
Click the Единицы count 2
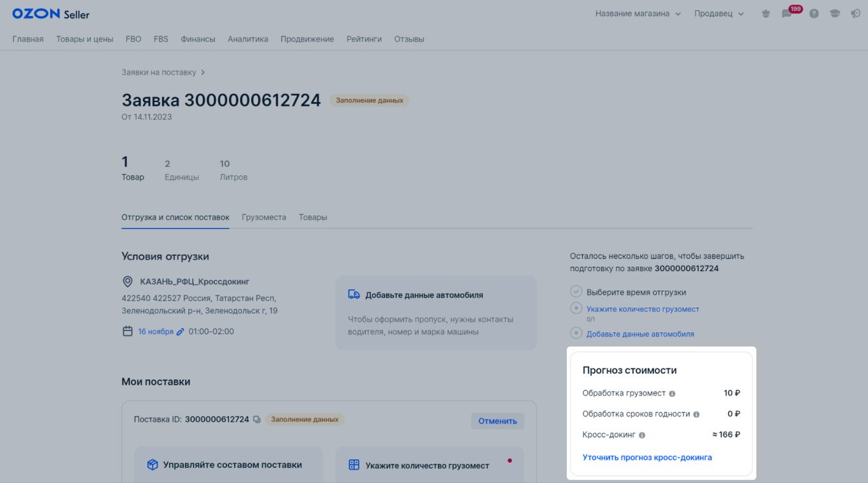click(167, 163)
